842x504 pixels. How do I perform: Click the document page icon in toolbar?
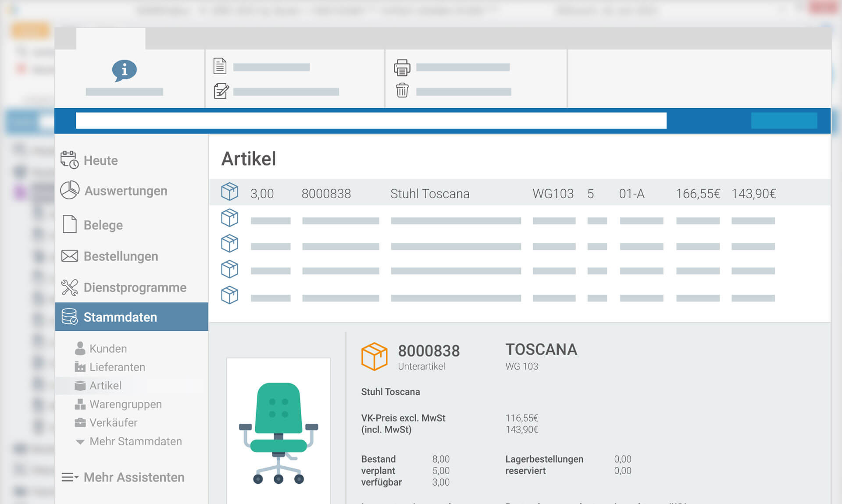click(220, 66)
